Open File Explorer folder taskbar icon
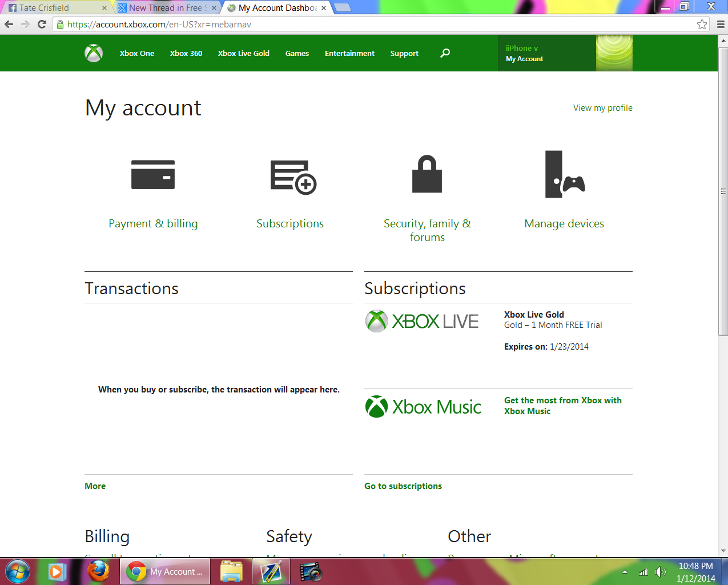Image resolution: width=728 pixels, height=585 pixels. [231, 571]
